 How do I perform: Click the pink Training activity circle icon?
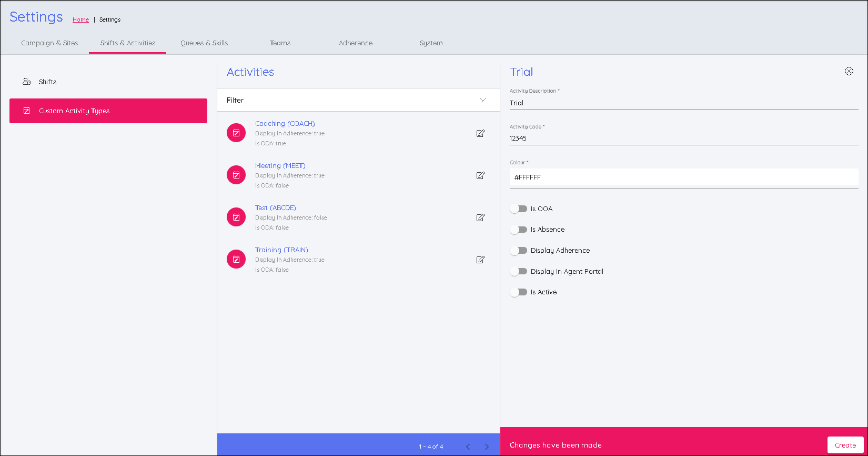(x=236, y=259)
